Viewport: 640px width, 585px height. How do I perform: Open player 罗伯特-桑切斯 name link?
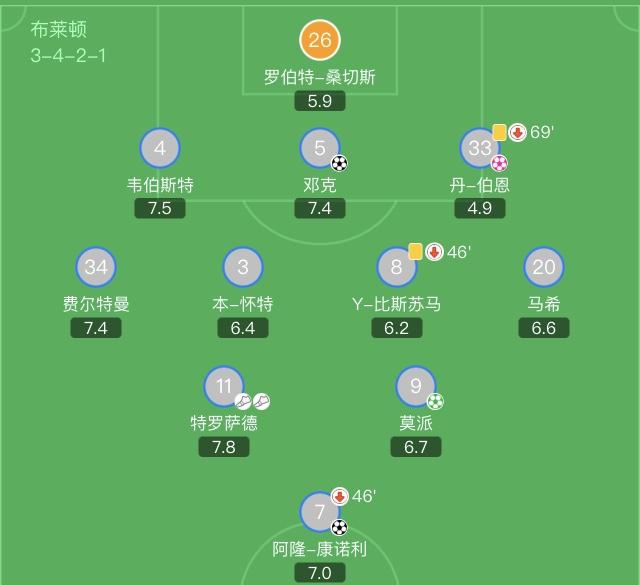pyautogui.click(x=320, y=77)
